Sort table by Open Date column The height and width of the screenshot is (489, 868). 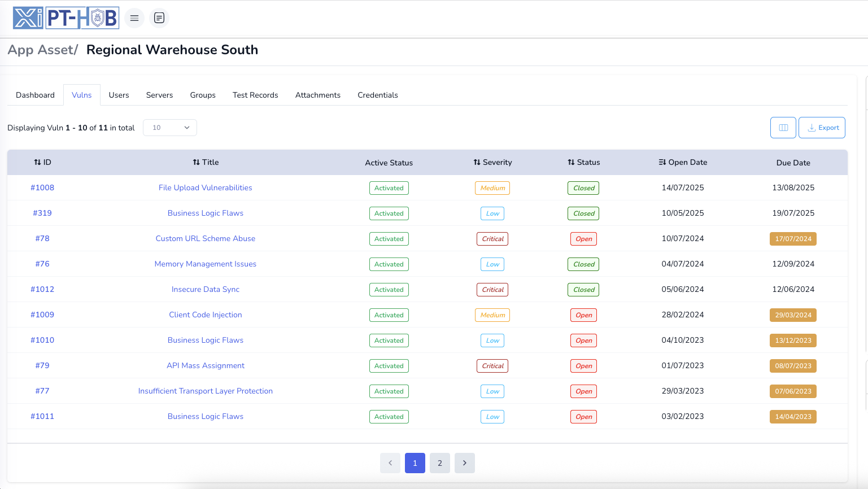[x=682, y=162]
